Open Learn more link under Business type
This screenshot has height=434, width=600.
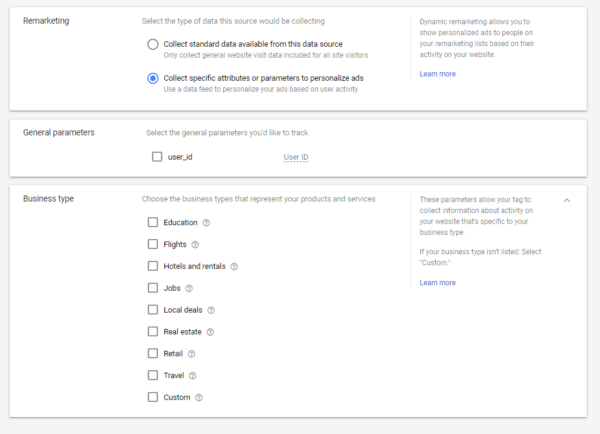[437, 283]
